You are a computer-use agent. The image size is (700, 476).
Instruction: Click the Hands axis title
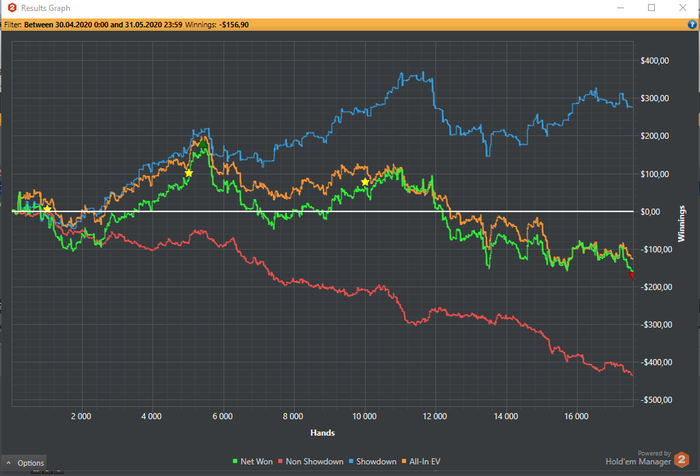pyautogui.click(x=322, y=432)
